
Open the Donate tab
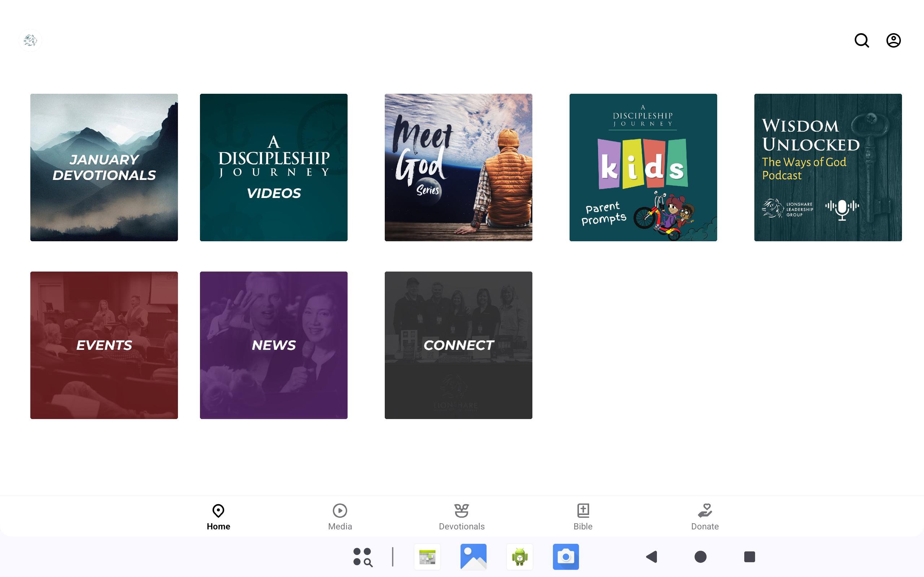pos(705,517)
